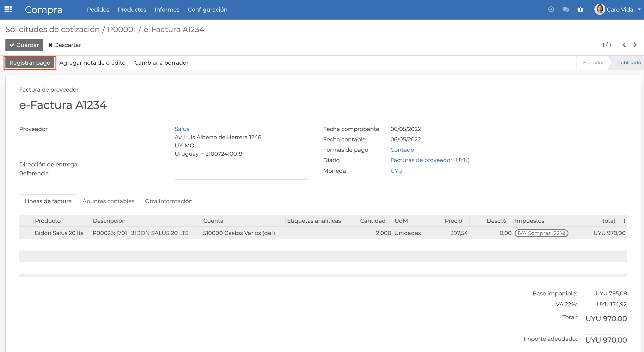This screenshot has width=644, height=352.
Task: Click the IVA Compras (22%) tax tag
Action: tap(541, 233)
